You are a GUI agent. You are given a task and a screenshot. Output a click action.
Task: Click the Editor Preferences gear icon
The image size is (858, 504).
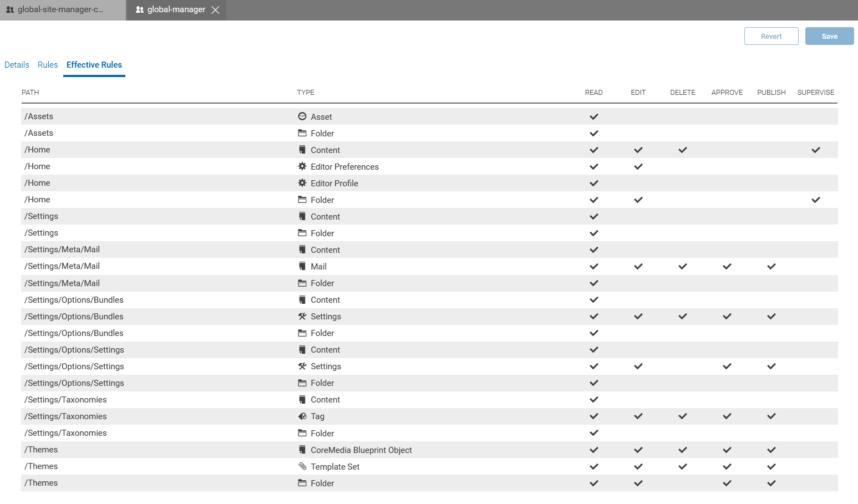click(x=302, y=166)
